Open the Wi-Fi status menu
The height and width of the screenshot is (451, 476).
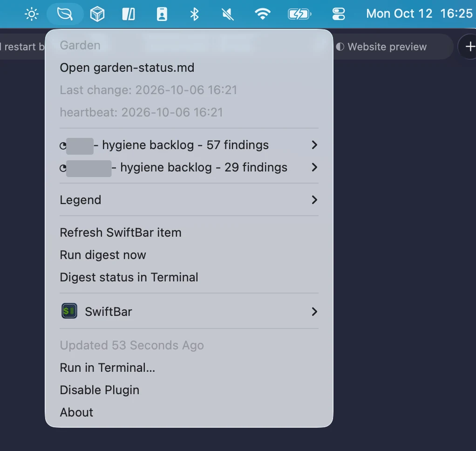click(263, 14)
